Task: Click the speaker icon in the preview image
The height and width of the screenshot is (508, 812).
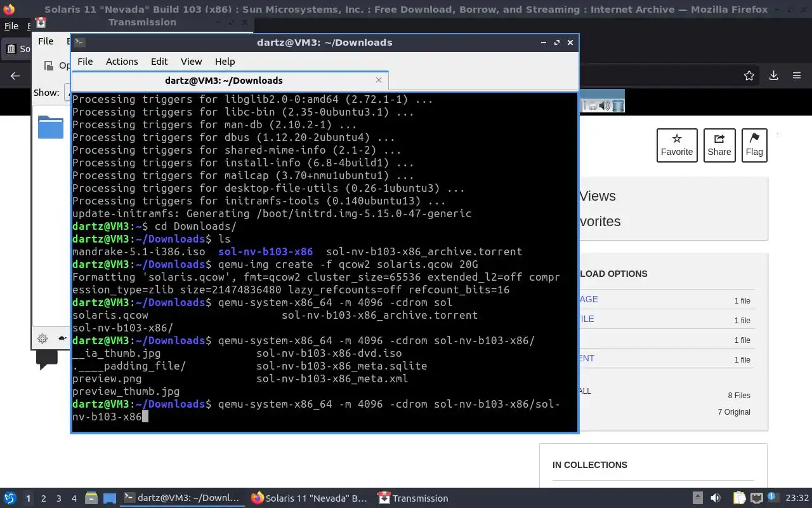Action: coord(605,105)
